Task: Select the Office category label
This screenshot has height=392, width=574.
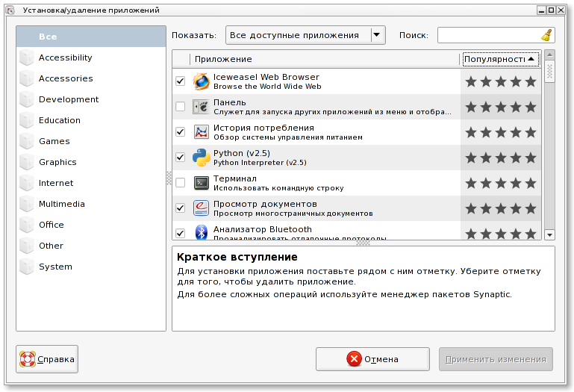Action: [x=52, y=225]
